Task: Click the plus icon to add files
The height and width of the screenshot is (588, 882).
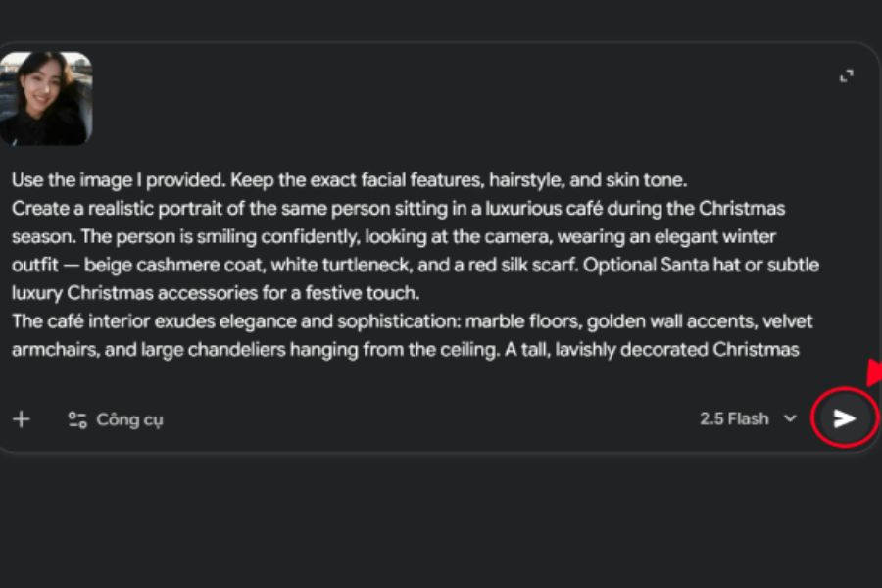Action: [x=22, y=419]
